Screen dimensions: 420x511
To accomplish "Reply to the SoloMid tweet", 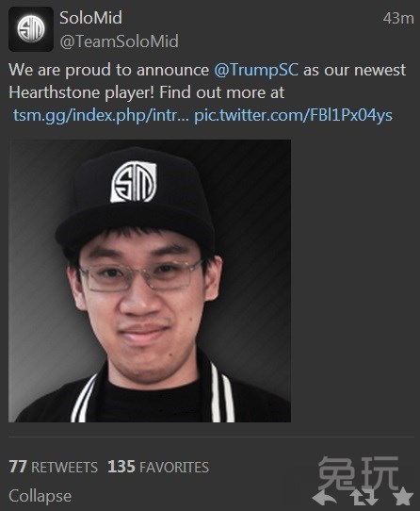I will click(324, 498).
